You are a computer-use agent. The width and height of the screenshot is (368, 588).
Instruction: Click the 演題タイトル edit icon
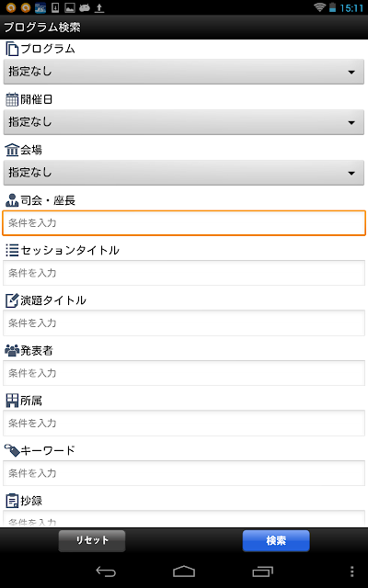coord(12,300)
